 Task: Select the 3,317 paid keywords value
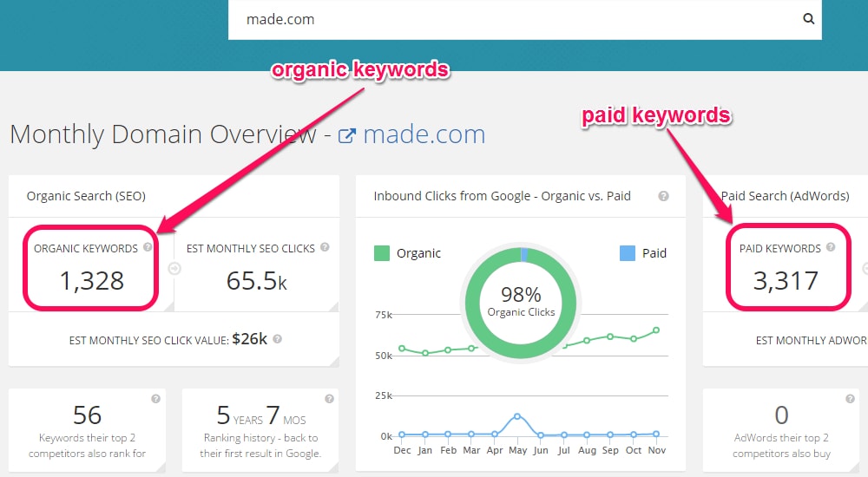786,280
